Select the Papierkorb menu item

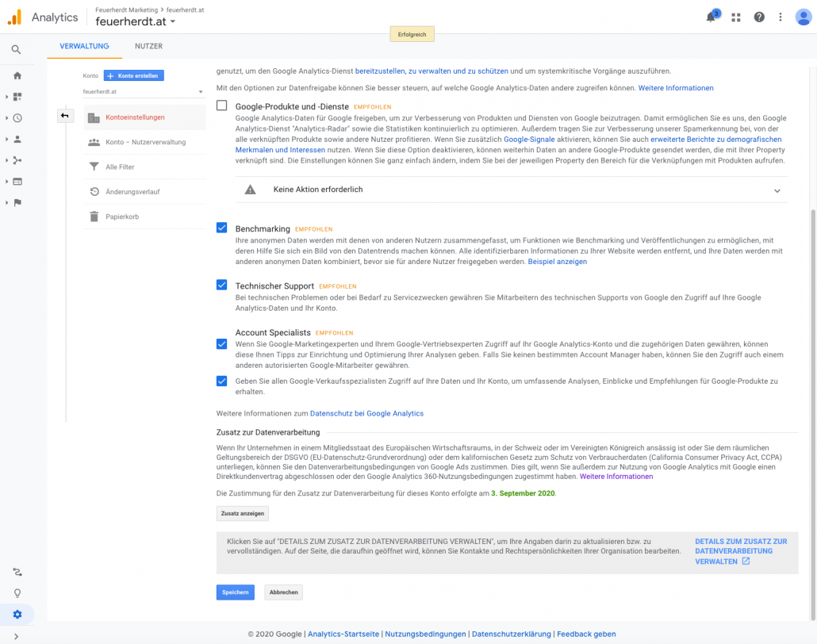[145, 217]
